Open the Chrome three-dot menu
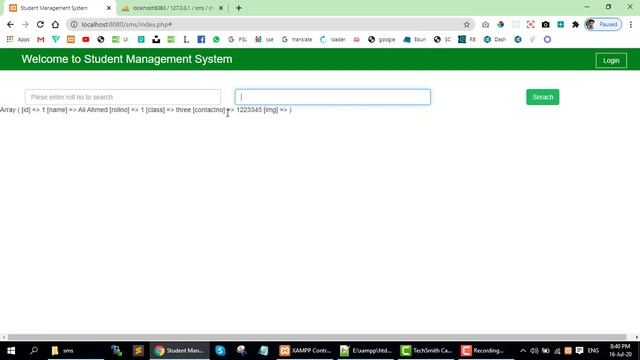Screen dimensions: 640x360 [x=631, y=24]
